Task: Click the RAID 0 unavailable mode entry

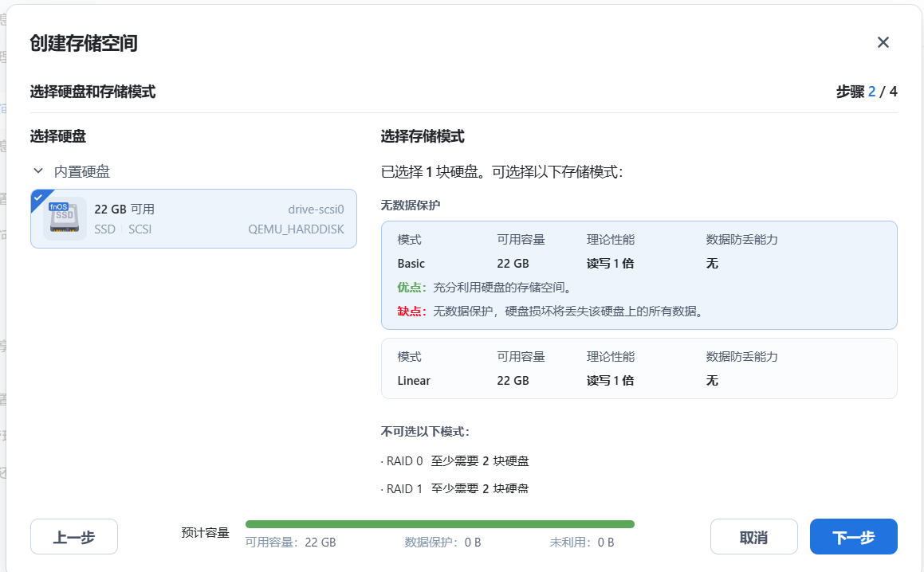Action: click(455, 460)
